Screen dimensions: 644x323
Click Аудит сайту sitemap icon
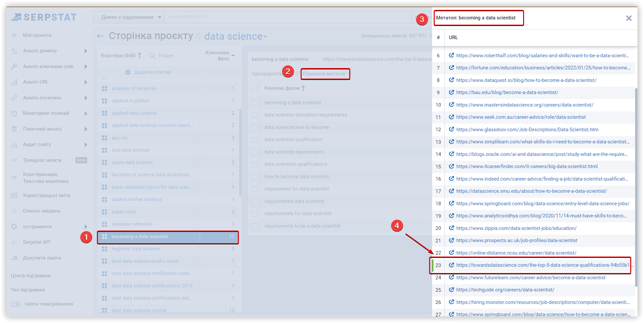(x=14, y=144)
